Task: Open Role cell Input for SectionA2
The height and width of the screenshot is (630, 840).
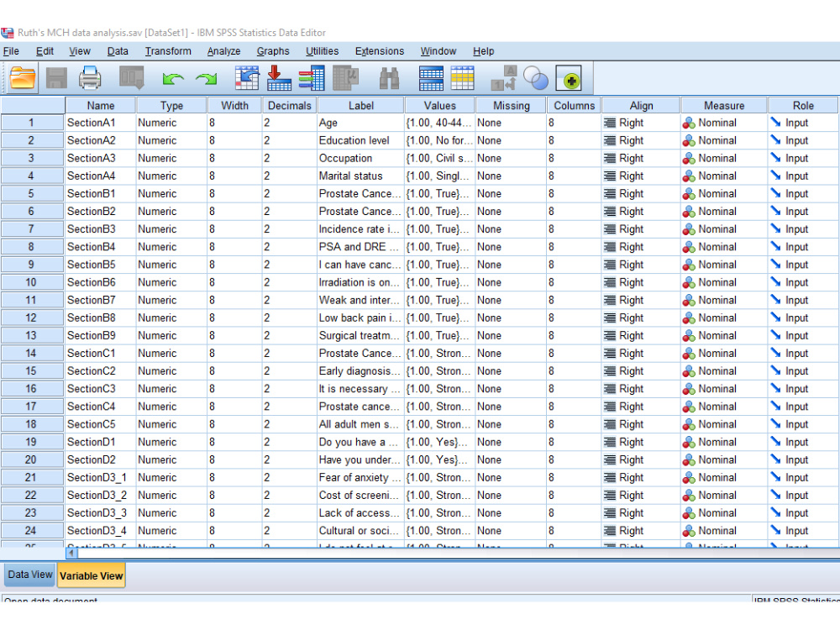Action: [x=803, y=140]
